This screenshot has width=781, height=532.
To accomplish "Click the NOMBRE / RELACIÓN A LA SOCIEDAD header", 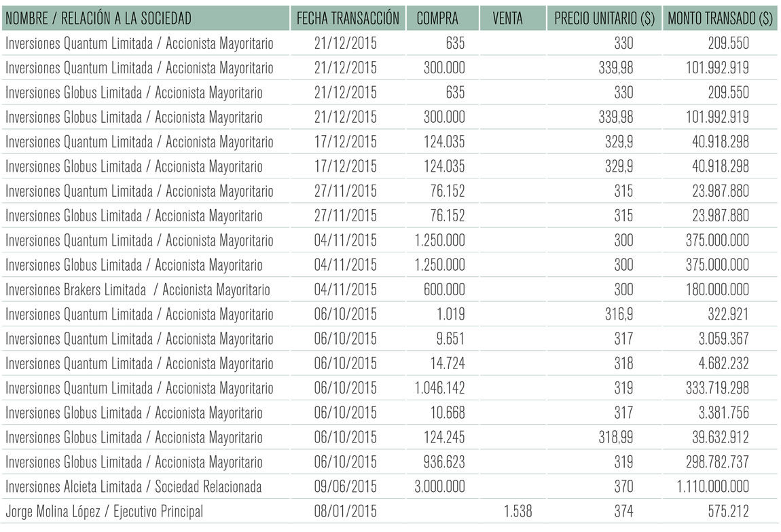I will pos(98,18).
